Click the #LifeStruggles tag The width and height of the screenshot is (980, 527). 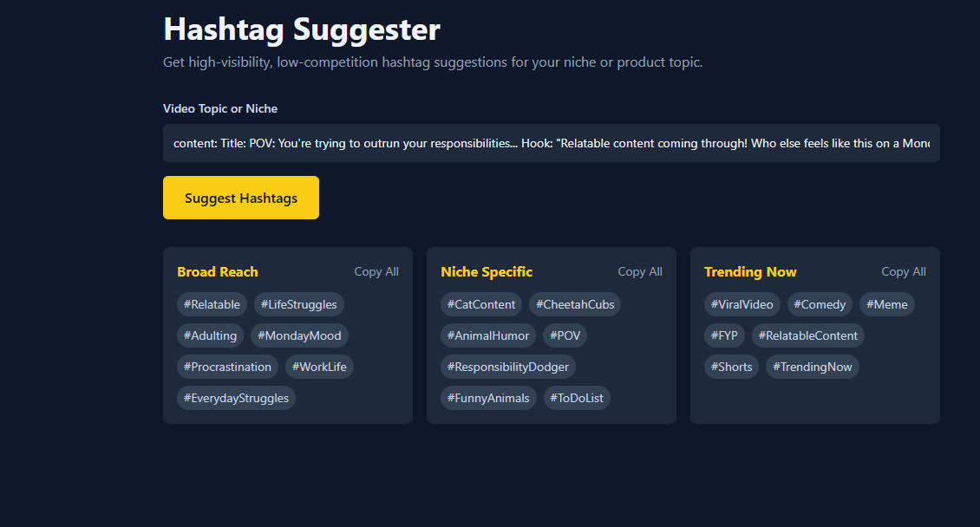[x=298, y=304]
